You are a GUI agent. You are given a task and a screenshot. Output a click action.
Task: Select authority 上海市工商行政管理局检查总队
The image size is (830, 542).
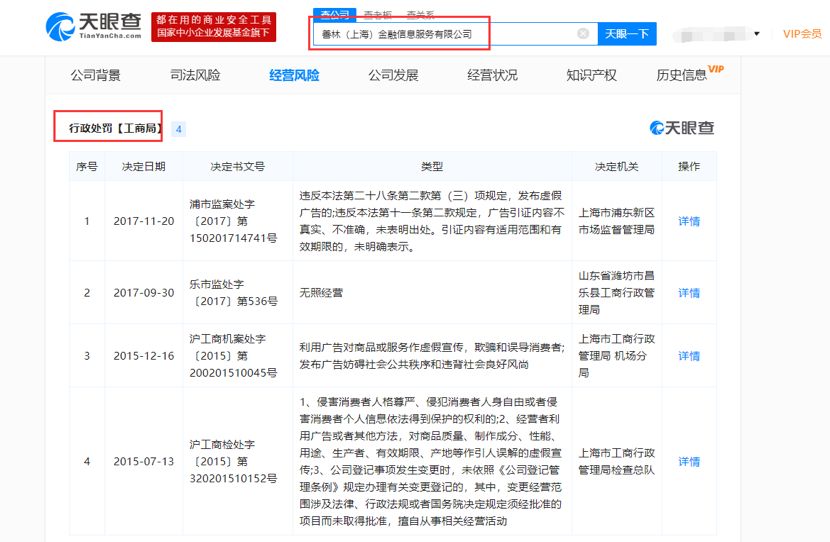click(616, 462)
